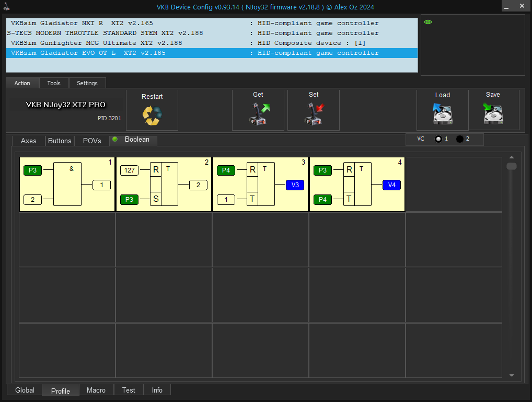Image resolution: width=532 pixels, height=402 pixels.
Task: Open the Settings tab
Action: click(87, 83)
